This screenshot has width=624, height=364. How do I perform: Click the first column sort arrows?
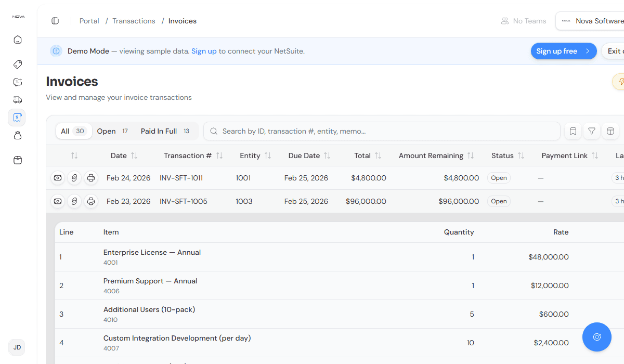74,155
